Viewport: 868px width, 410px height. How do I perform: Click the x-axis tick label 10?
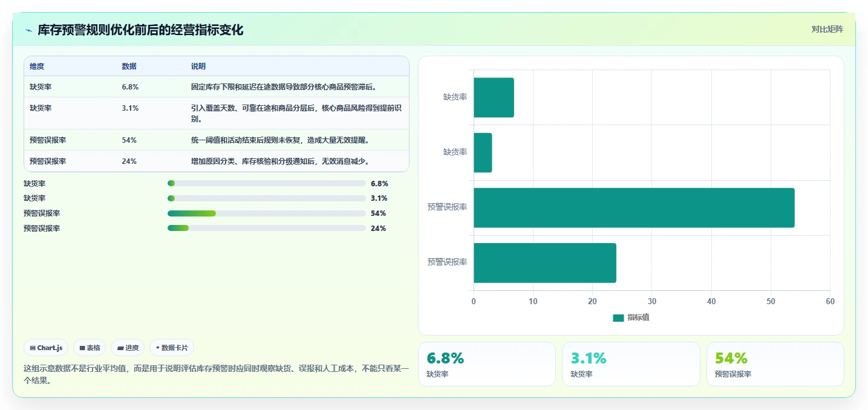point(533,301)
